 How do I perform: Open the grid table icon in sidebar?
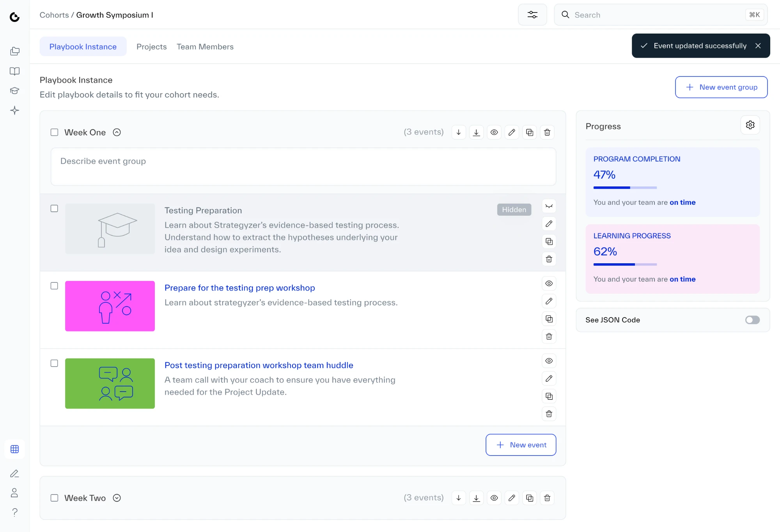point(15,449)
